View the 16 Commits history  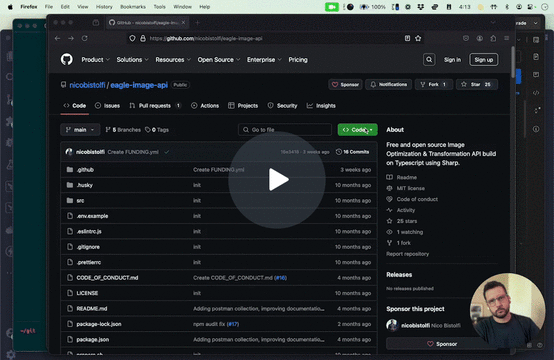[352, 152]
